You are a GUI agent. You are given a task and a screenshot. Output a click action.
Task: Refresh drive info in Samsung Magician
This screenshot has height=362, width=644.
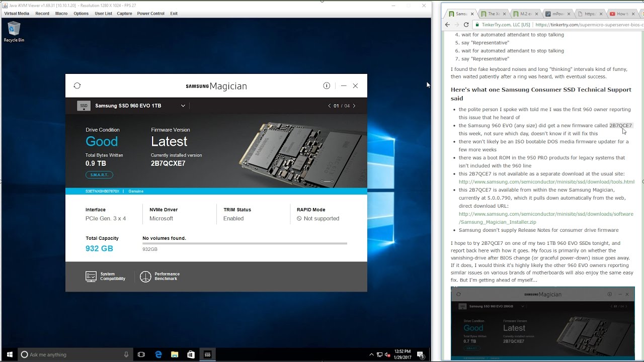[x=77, y=86]
